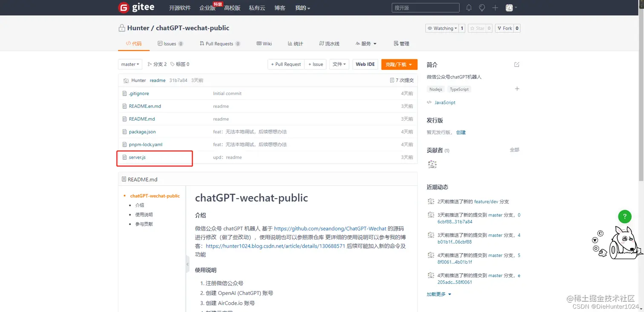Open the notifications bell icon
The height and width of the screenshot is (312, 644).
point(469,8)
